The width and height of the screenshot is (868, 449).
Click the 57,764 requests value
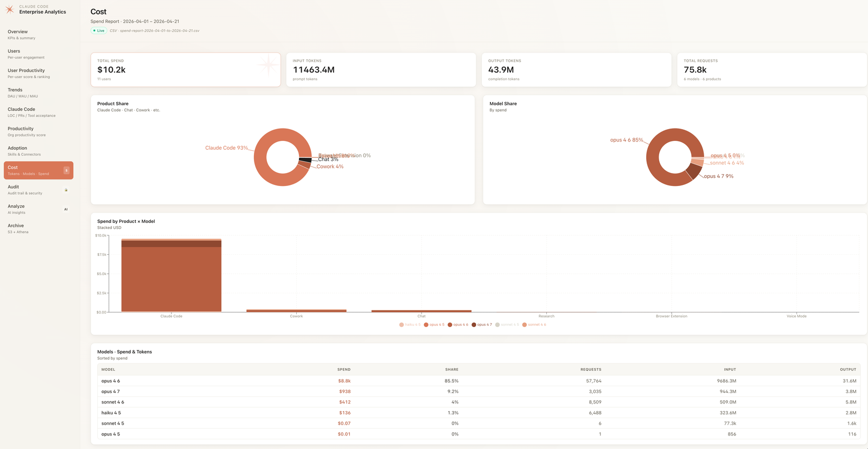593,381
